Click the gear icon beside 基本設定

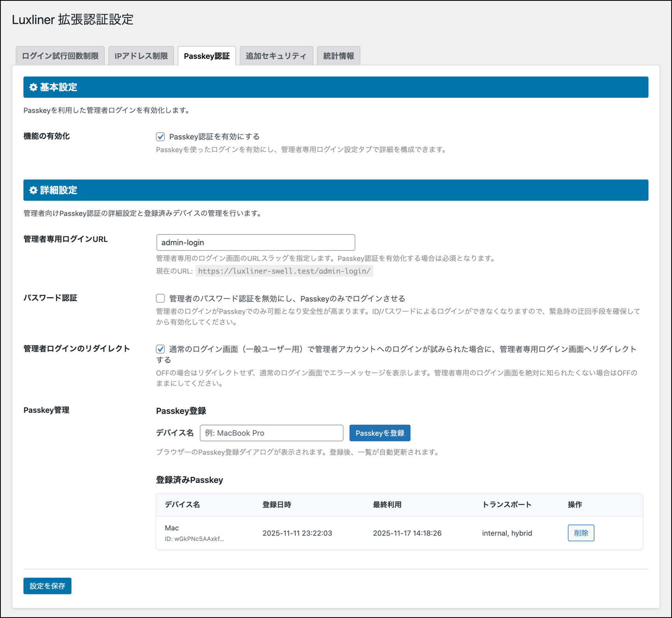click(34, 87)
